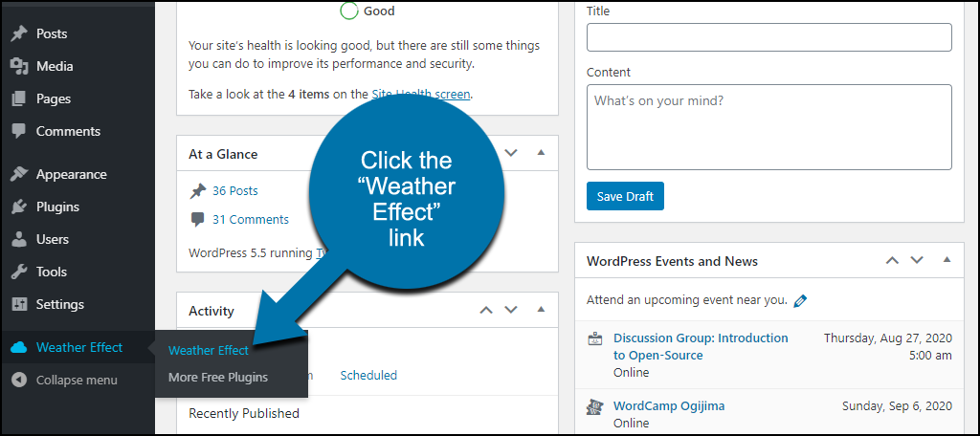Click the Pages icon in sidebar
980x436 pixels.
coord(19,98)
